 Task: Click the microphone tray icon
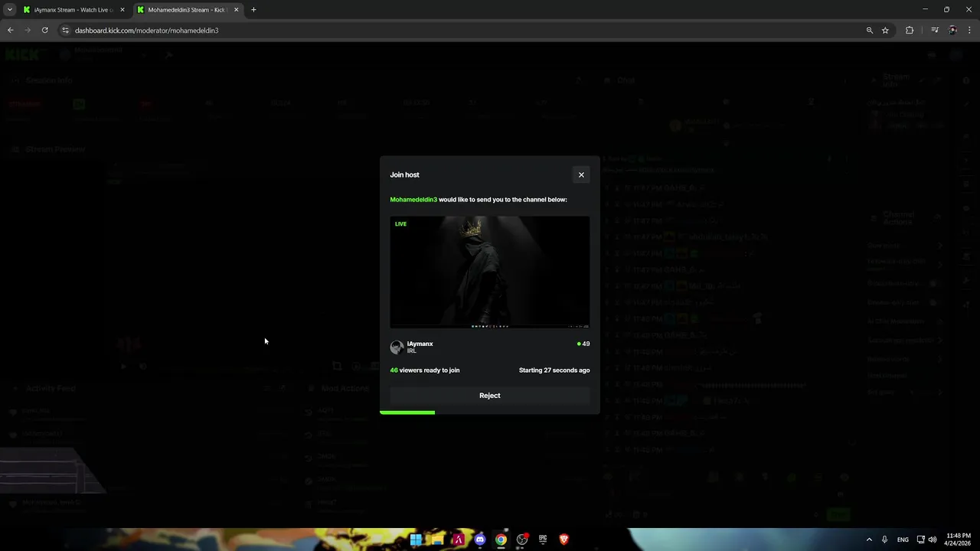(884, 540)
